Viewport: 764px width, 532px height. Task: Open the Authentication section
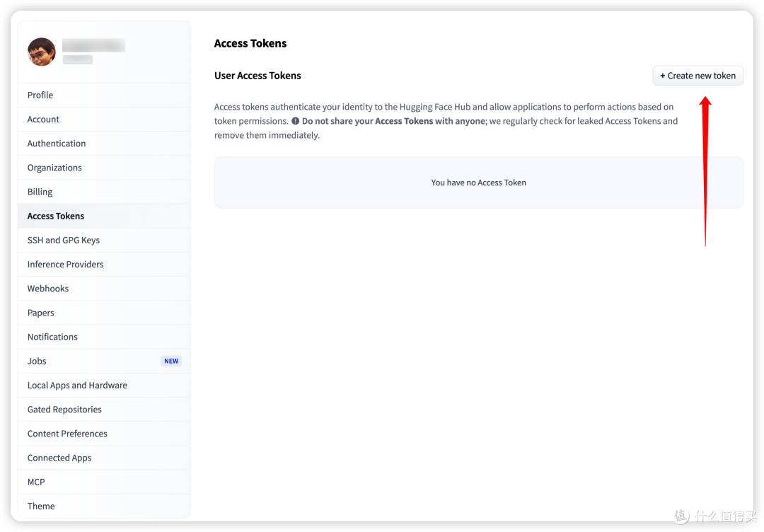point(104,143)
